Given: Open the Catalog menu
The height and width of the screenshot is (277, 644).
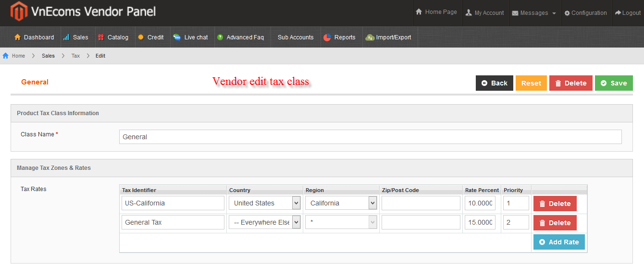Looking at the screenshot, I should click(113, 37).
